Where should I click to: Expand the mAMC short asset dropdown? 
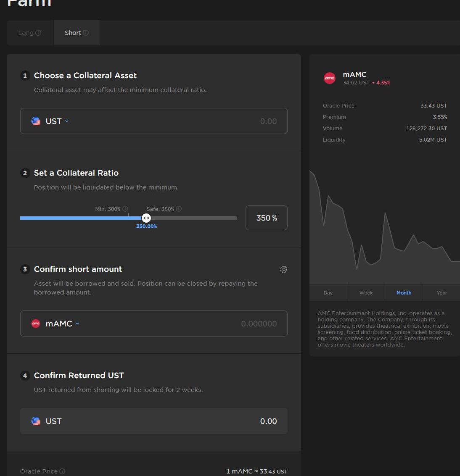coord(62,323)
